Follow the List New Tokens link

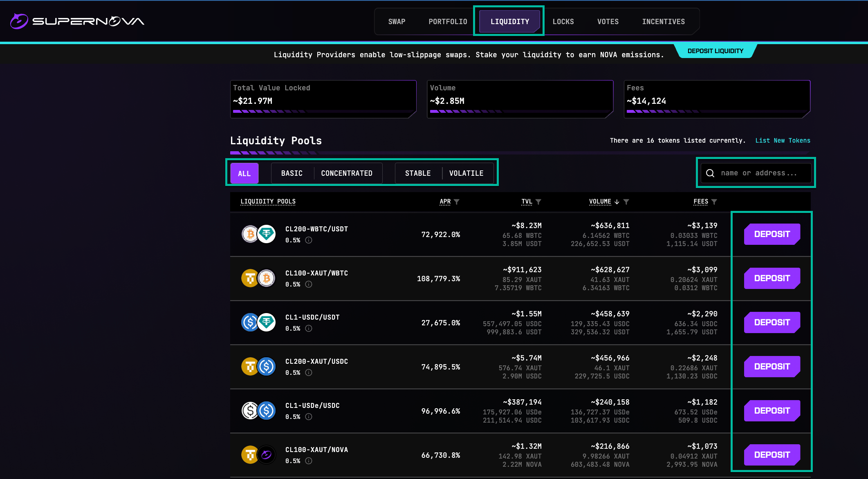tap(783, 141)
